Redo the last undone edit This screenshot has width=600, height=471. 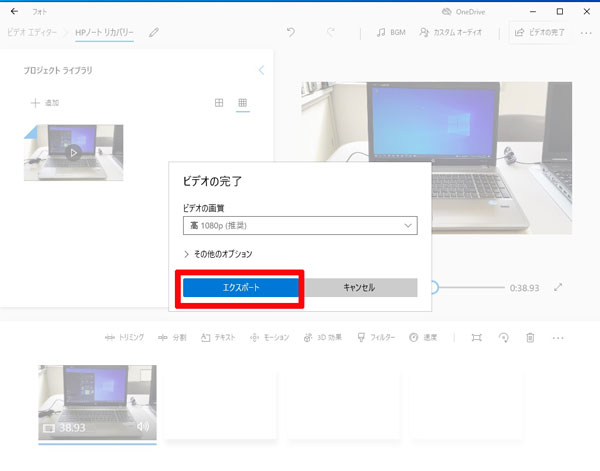pos(331,33)
